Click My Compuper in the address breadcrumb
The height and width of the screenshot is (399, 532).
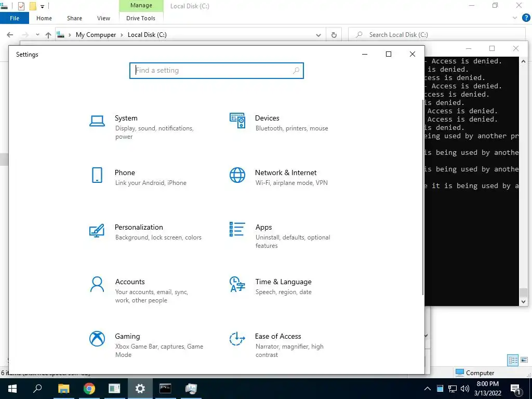(x=96, y=35)
